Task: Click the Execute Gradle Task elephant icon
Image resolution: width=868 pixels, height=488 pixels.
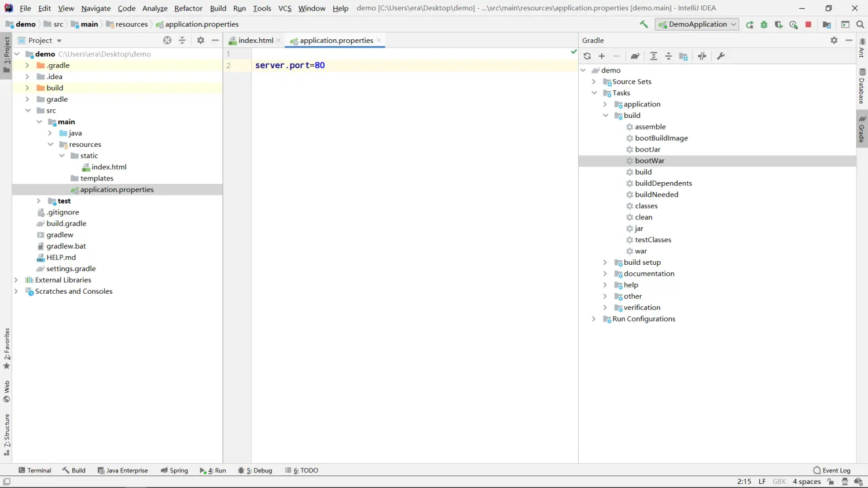Action: pyautogui.click(x=635, y=56)
